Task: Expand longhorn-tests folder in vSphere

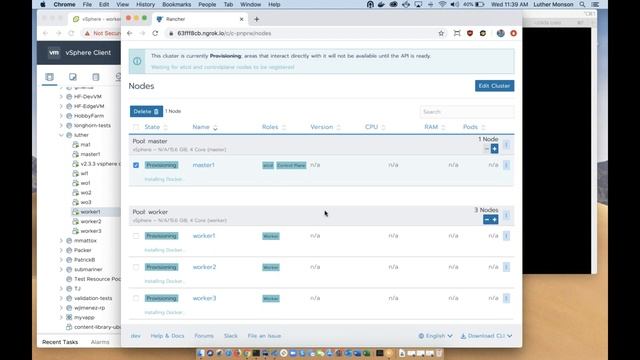Action: pos(61,125)
